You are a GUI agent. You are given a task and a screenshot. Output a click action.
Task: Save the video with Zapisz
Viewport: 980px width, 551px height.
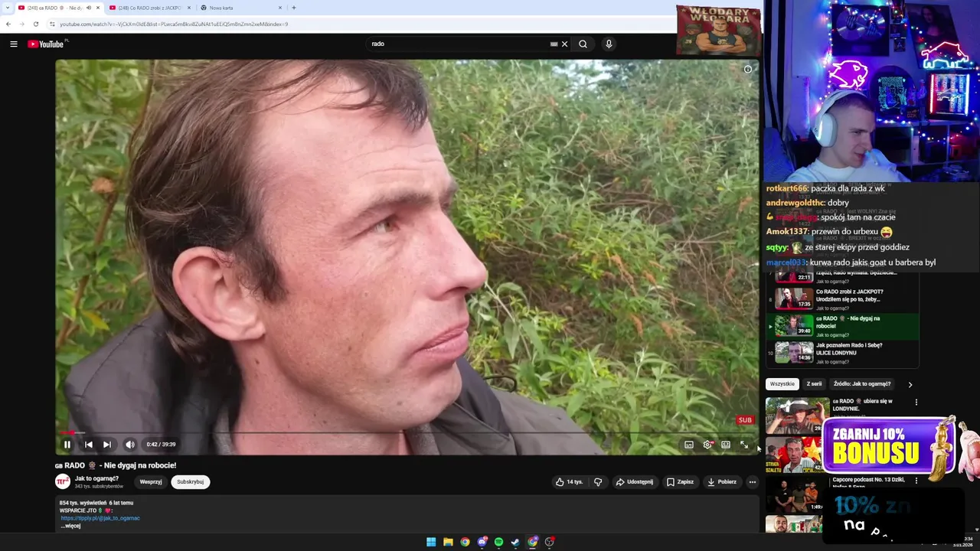click(680, 482)
